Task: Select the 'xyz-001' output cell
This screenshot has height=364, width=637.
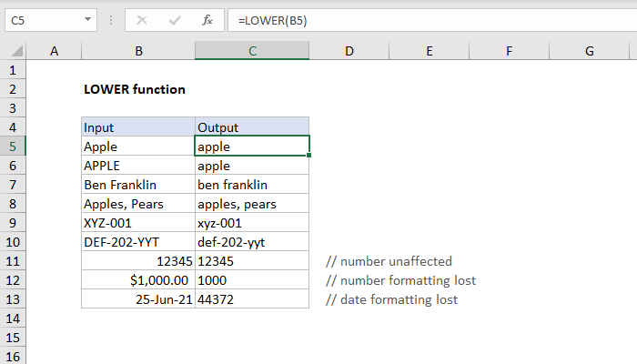Action: 252,223
